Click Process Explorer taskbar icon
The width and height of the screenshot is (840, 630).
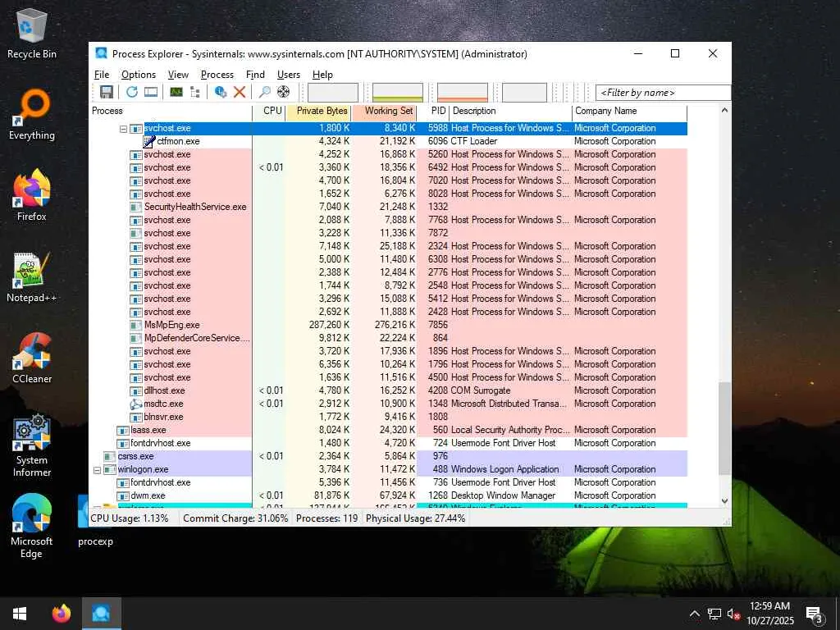coord(101,614)
